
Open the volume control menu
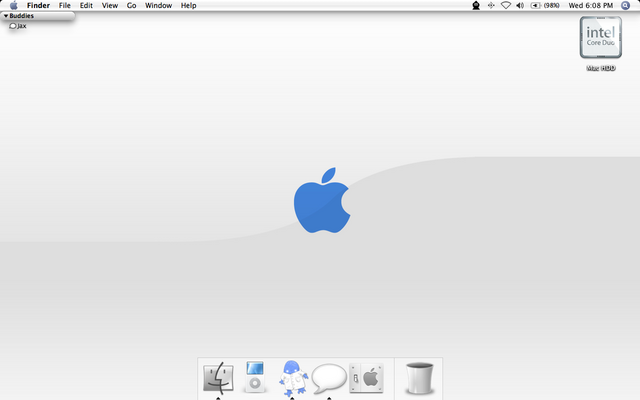pyautogui.click(x=520, y=5)
